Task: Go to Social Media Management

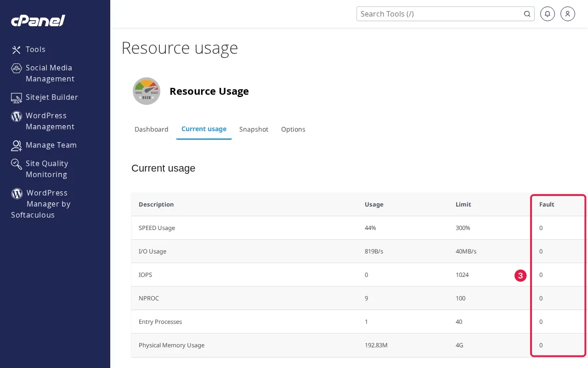Action: [x=50, y=73]
